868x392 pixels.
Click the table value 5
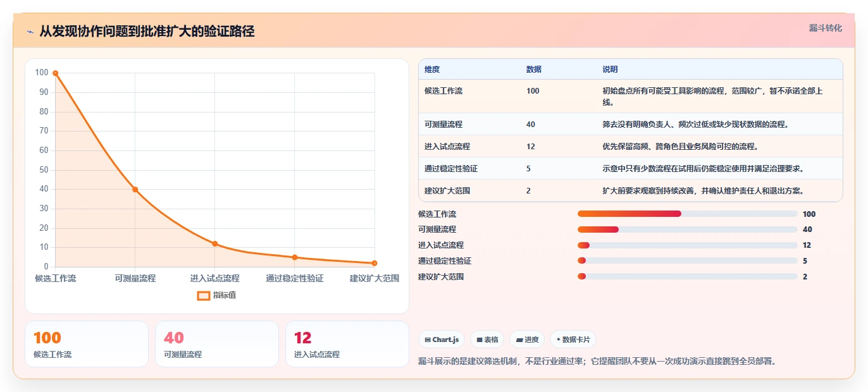pos(528,169)
